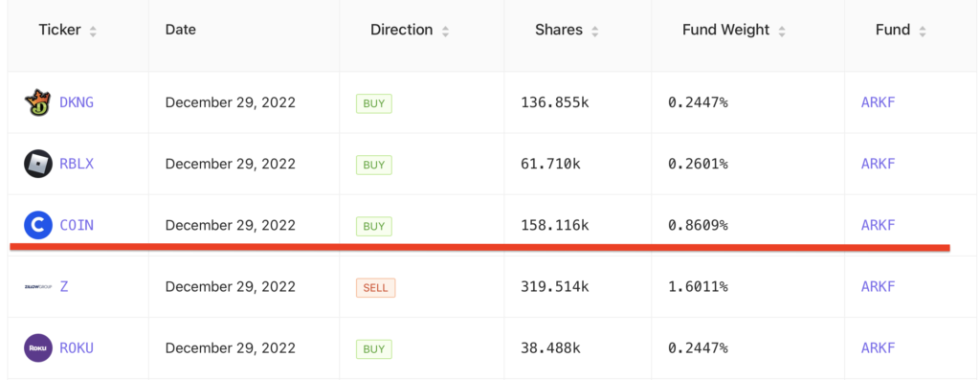Sort by Direction using sort arrows
This screenshot has width=980, height=380.
click(x=446, y=32)
